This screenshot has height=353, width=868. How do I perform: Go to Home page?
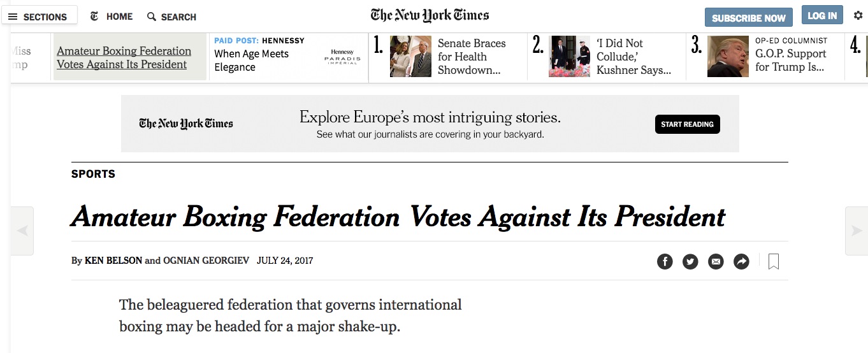click(x=112, y=17)
